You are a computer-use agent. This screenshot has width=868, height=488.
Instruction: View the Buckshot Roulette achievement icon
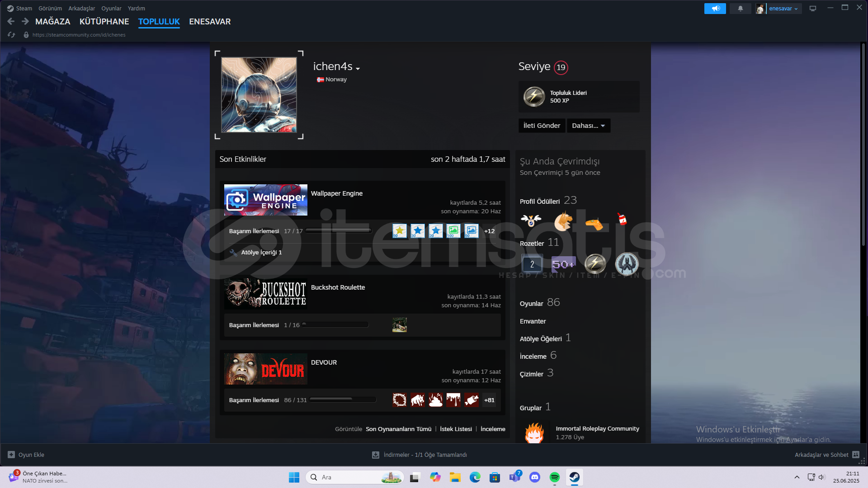tap(399, 325)
